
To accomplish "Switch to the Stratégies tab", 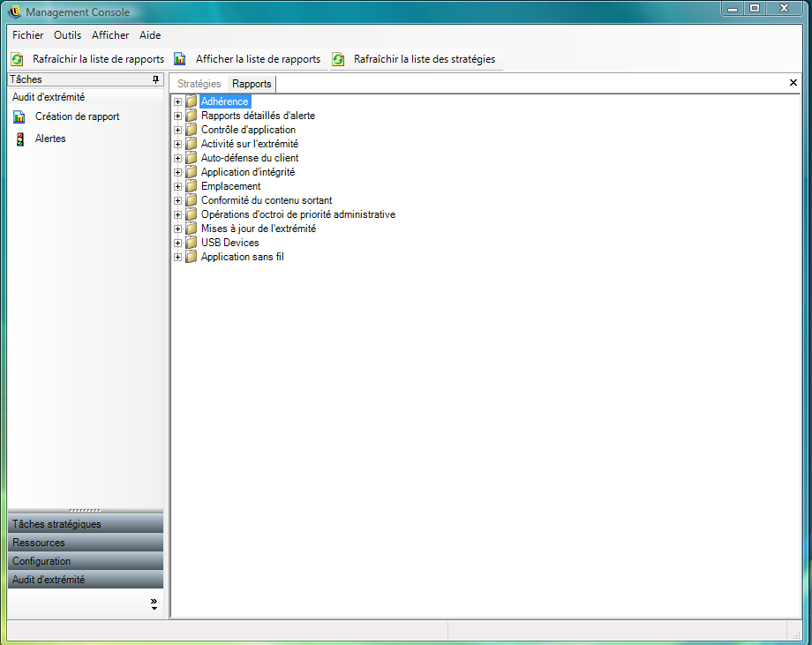I will pyautogui.click(x=199, y=84).
